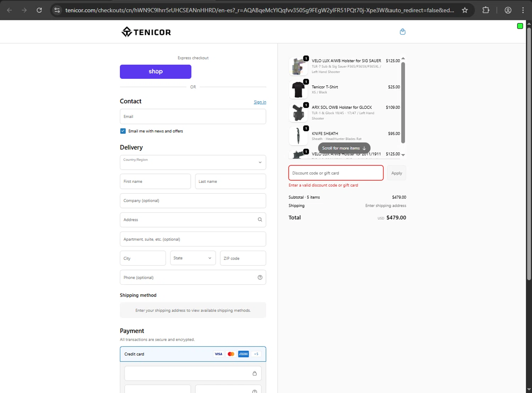
Task: Click the $479.00 total amount
Action: pyautogui.click(x=396, y=218)
